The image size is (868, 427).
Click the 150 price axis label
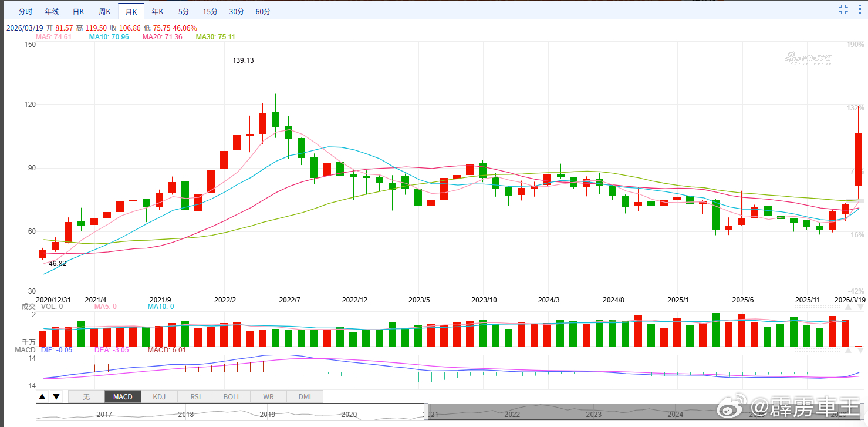(30, 45)
